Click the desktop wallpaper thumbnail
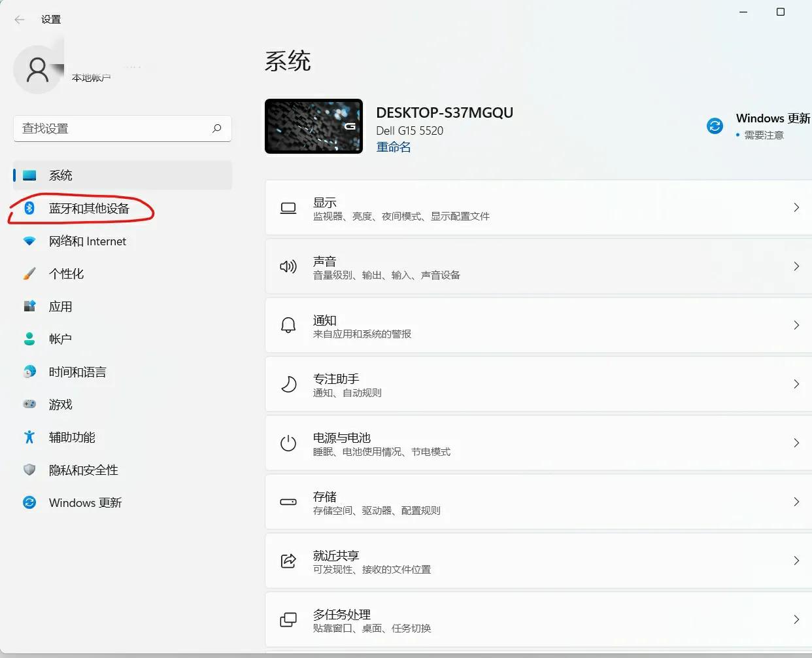812x658 pixels. pyautogui.click(x=313, y=126)
